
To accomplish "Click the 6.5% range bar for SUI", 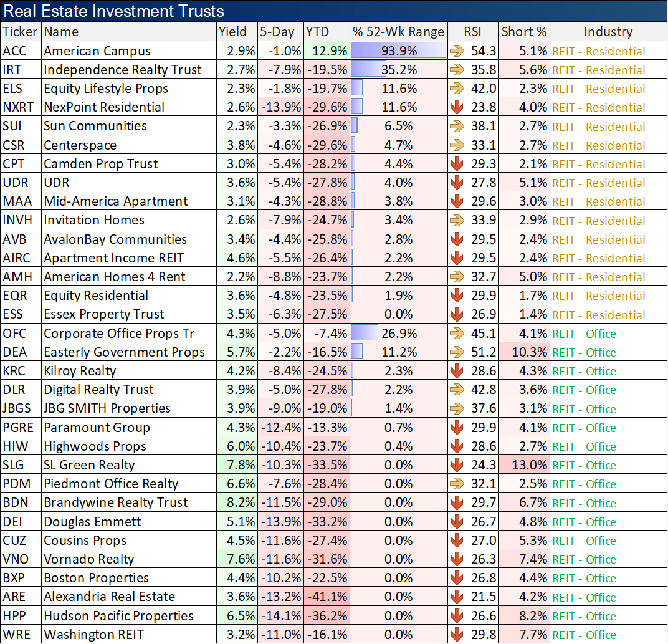I will pyautogui.click(x=354, y=126).
